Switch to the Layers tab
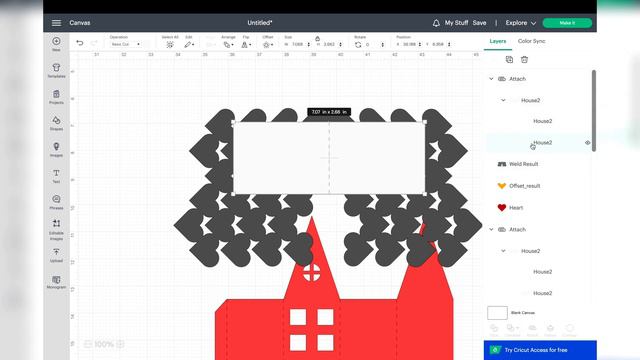Image resolution: width=640 pixels, height=360 pixels. click(498, 41)
